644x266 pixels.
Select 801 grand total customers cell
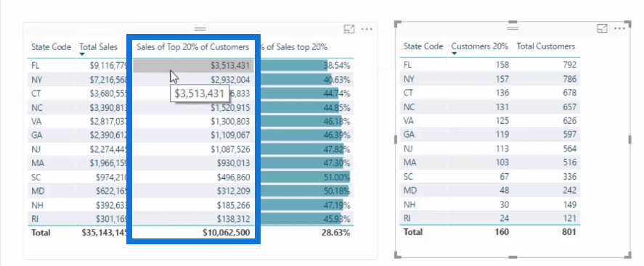569,232
